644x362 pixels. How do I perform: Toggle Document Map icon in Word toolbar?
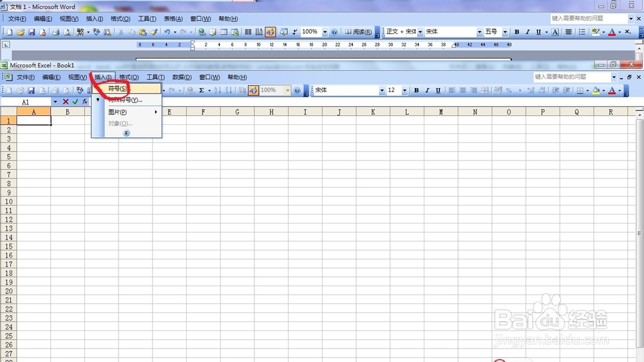[284, 32]
